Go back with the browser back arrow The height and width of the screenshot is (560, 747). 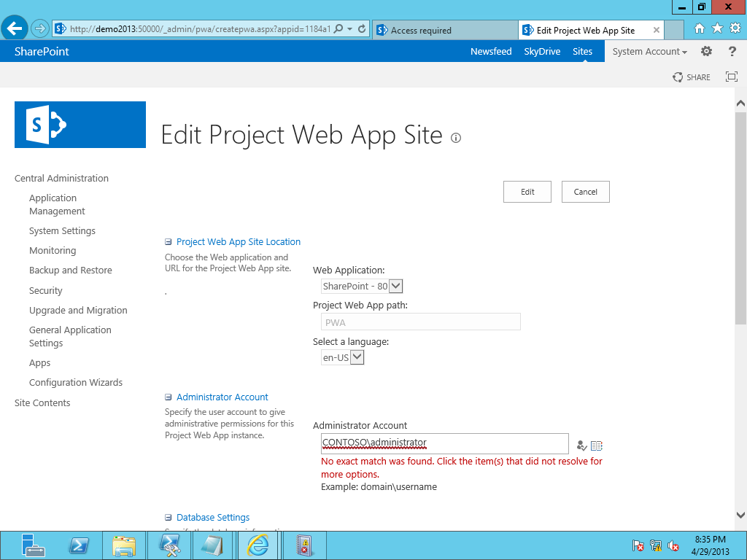[15, 28]
